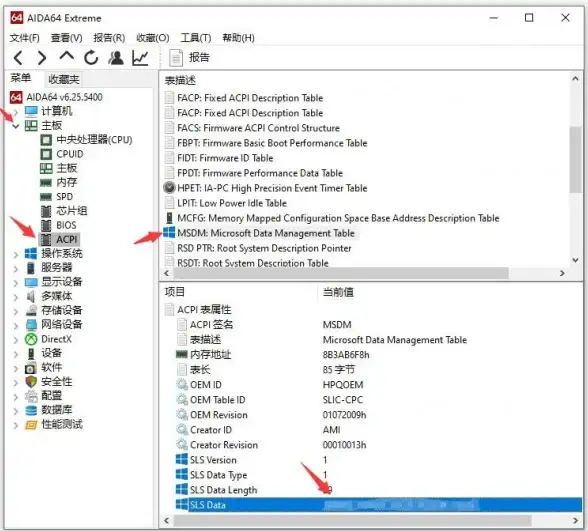The height and width of the screenshot is (531, 588).
Task: Click table list scroll-down arrow
Action: (x=575, y=260)
